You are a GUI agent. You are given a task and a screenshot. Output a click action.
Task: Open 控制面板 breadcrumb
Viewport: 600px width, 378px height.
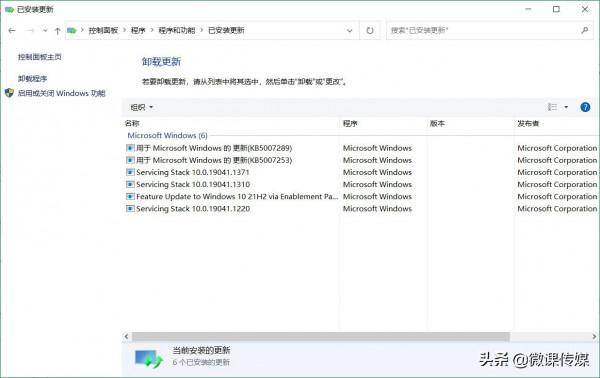click(x=103, y=30)
